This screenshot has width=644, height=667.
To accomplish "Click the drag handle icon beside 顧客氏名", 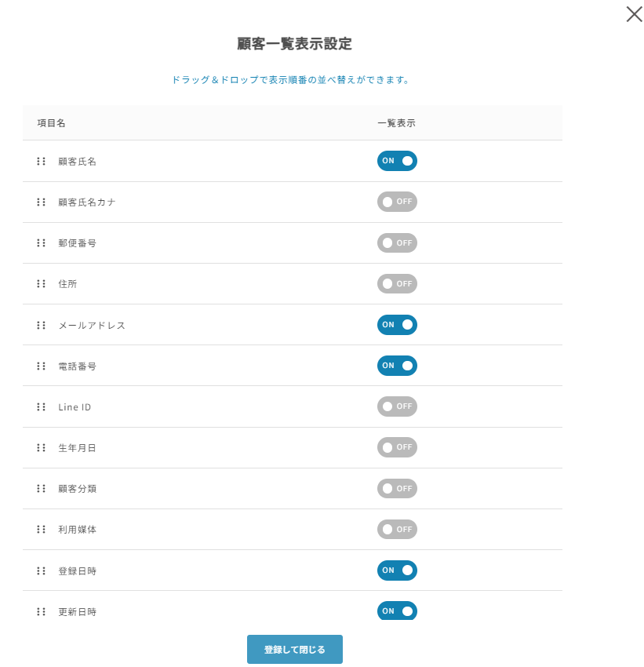I will point(42,162).
